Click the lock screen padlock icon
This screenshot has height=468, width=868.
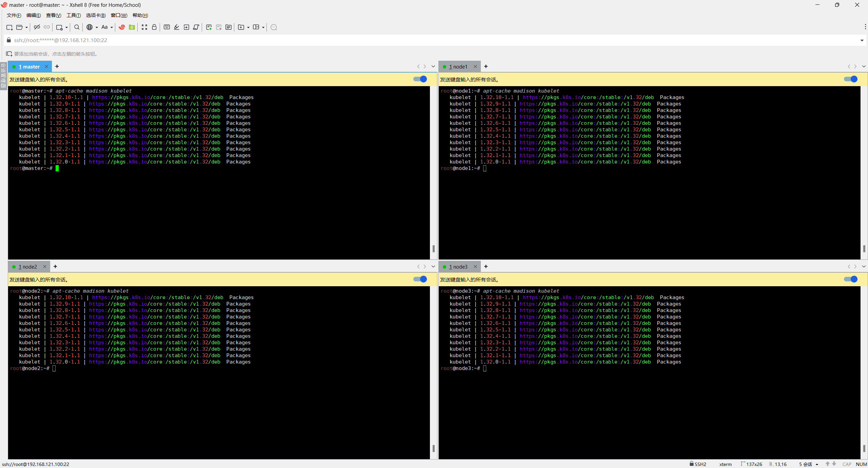click(154, 27)
